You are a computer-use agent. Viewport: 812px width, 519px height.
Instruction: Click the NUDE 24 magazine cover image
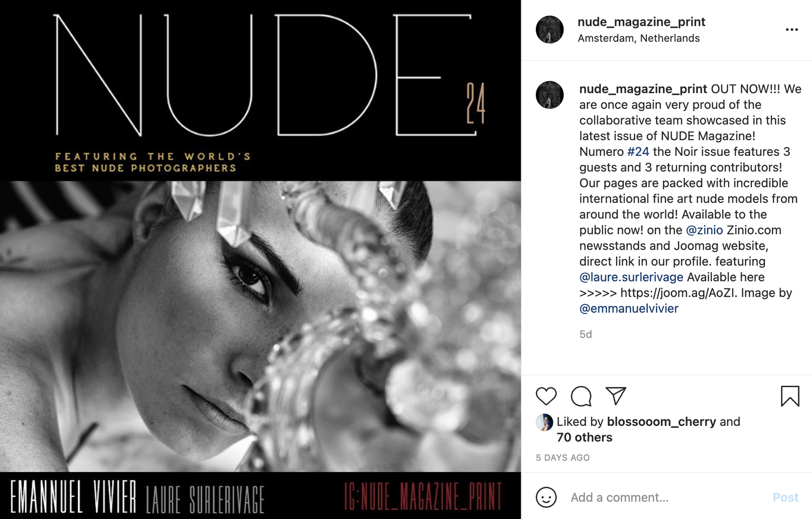pyautogui.click(x=260, y=260)
